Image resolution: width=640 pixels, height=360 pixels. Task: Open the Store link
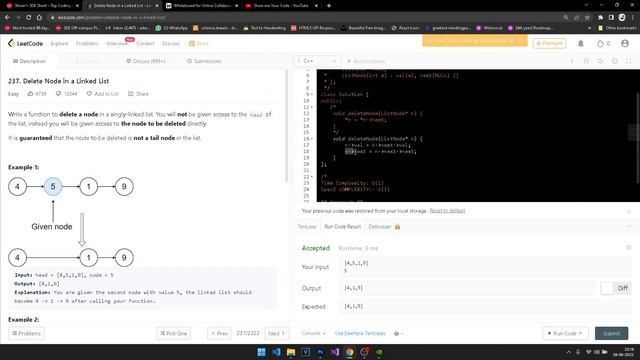click(199, 43)
